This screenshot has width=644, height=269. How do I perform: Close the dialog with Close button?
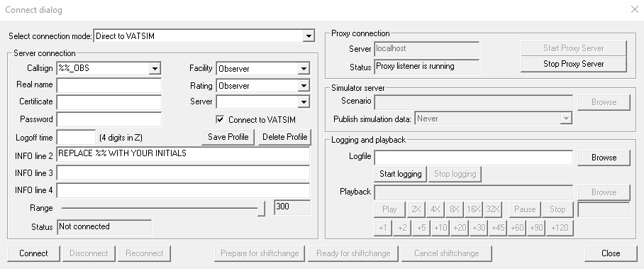click(x=611, y=253)
